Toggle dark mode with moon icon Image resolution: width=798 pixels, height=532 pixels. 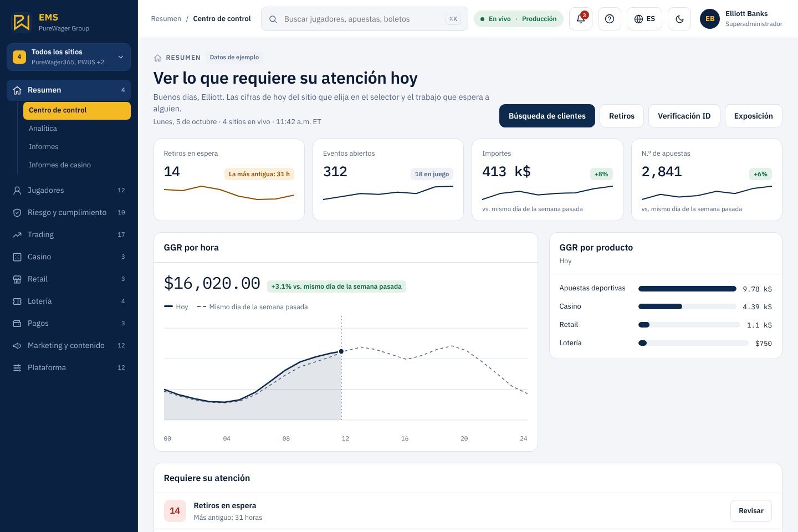coord(679,19)
